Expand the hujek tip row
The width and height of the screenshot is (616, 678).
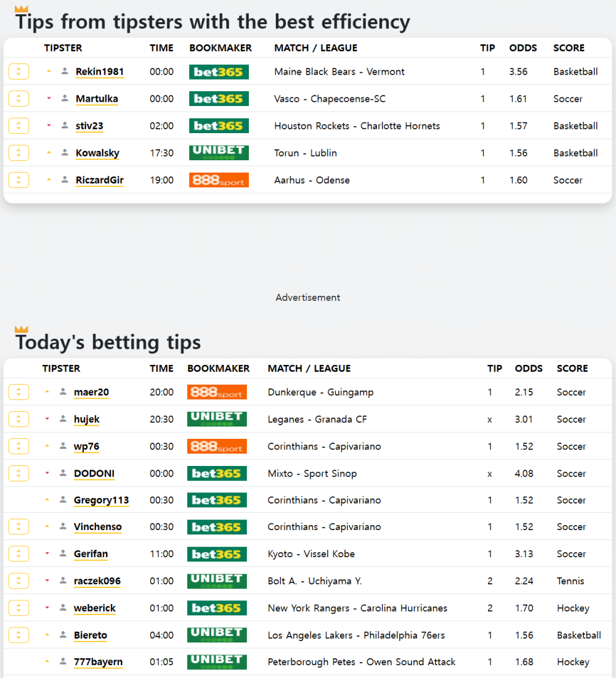click(18, 419)
